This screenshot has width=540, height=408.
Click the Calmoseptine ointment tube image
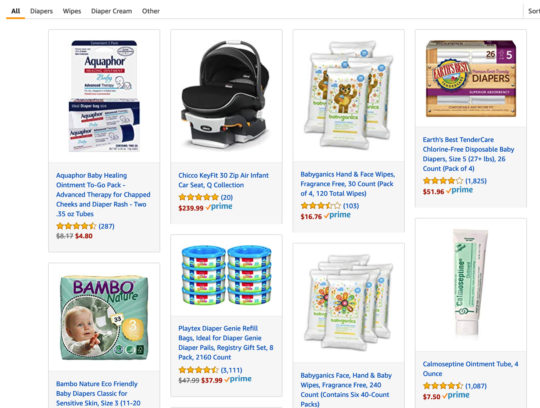pyautogui.click(x=471, y=283)
